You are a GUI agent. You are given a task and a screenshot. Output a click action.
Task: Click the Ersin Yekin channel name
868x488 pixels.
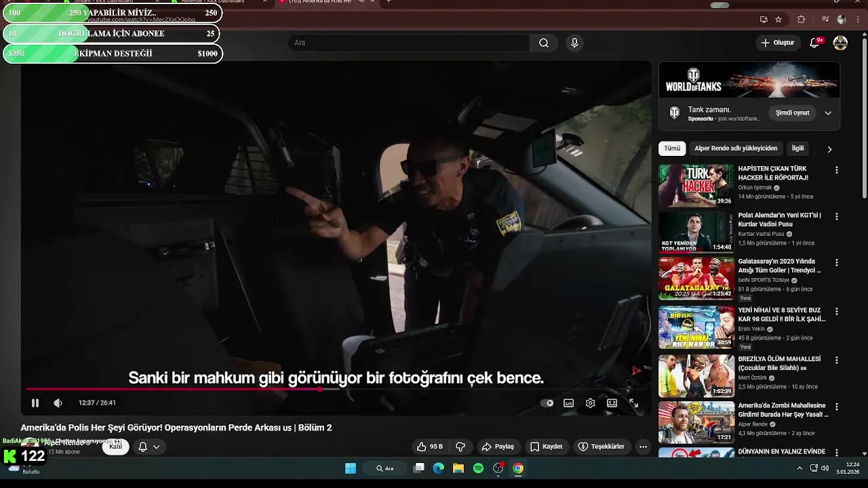751,329
